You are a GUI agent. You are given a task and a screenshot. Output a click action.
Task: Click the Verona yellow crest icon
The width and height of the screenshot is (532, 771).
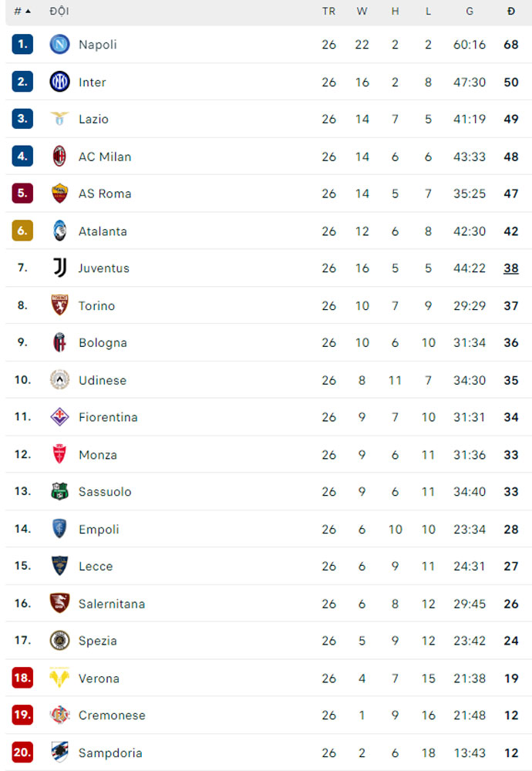pos(59,678)
